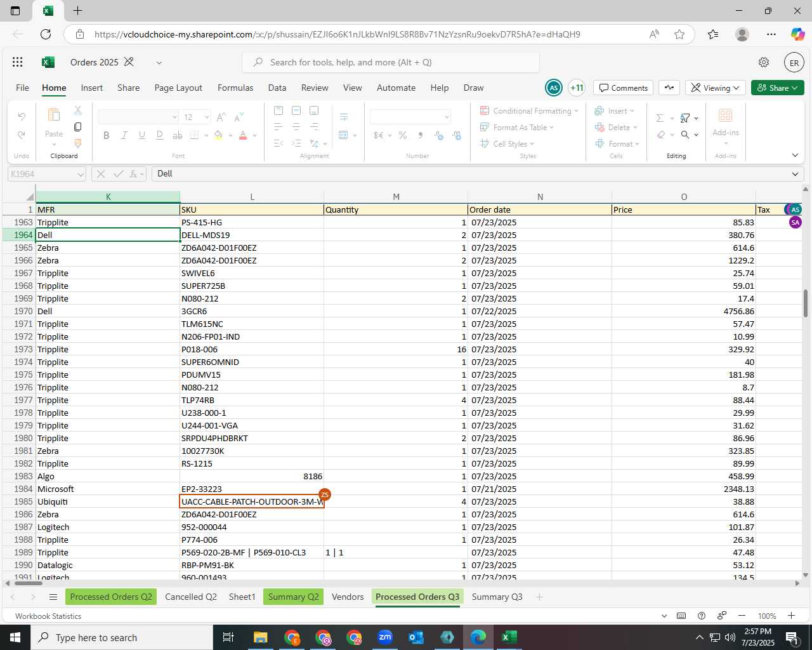Open the Formulas ribbon tab

(x=235, y=88)
